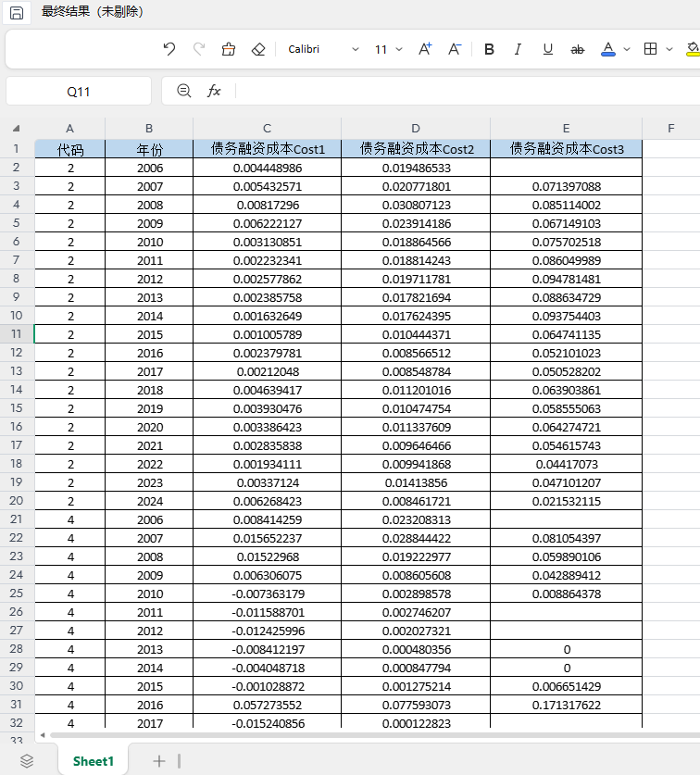Click year cell 2015 in row 11
This screenshot has width=700, height=775.
point(149,334)
